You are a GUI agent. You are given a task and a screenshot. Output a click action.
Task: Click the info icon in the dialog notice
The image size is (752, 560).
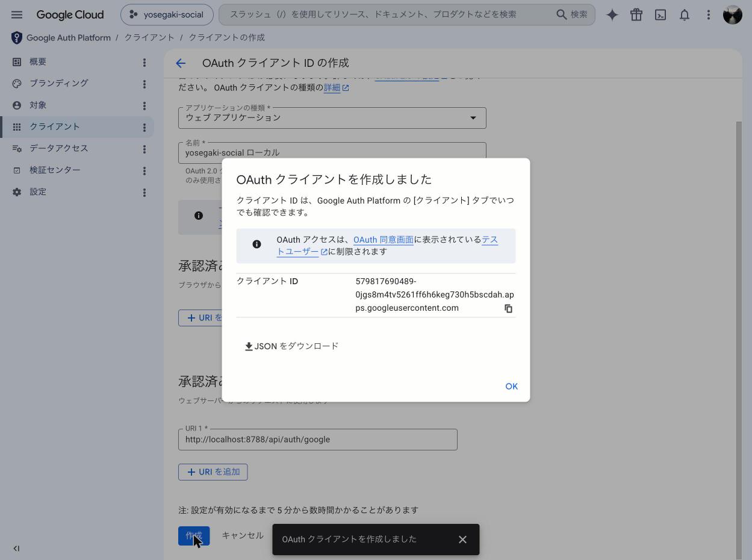click(256, 244)
